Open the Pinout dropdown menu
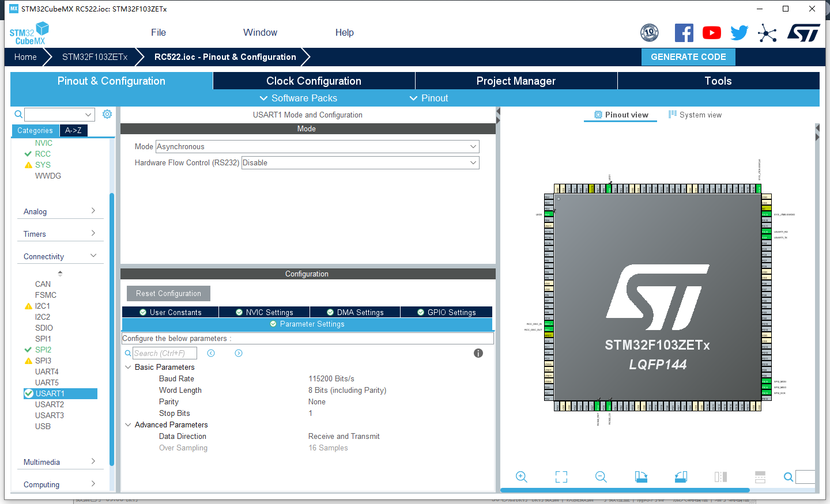This screenshot has width=830, height=504. (x=428, y=98)
